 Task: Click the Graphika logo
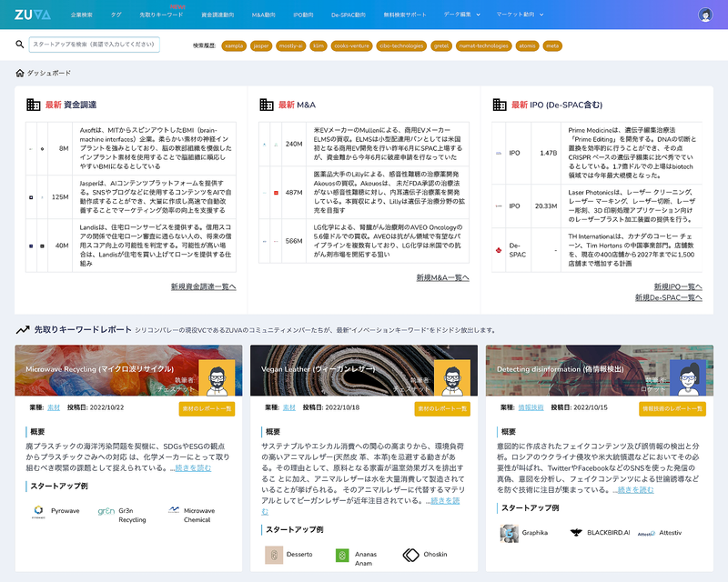tap(510, 533)
